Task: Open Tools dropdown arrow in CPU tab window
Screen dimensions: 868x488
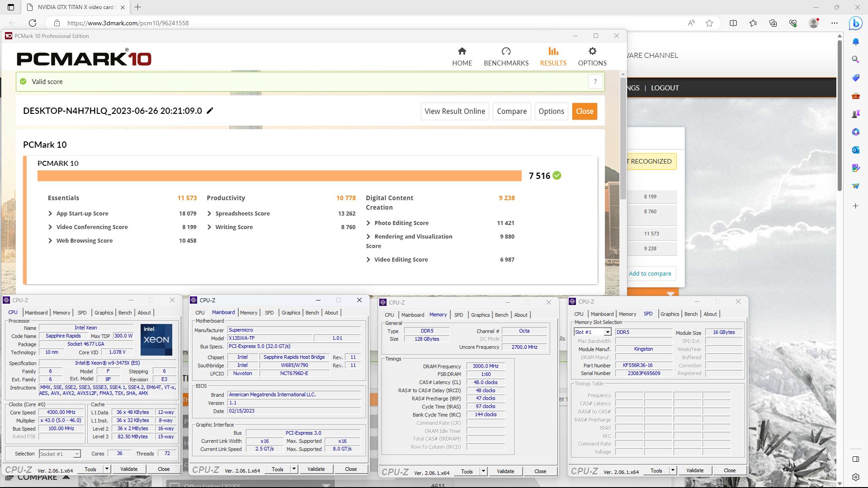Action: click(x=107, y=469)
